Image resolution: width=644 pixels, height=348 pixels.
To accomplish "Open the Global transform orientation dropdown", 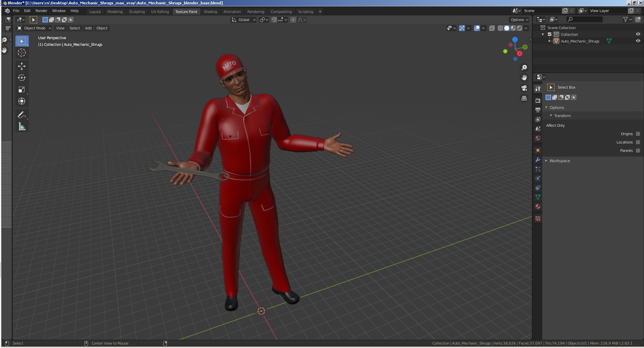I will (244, 20).
